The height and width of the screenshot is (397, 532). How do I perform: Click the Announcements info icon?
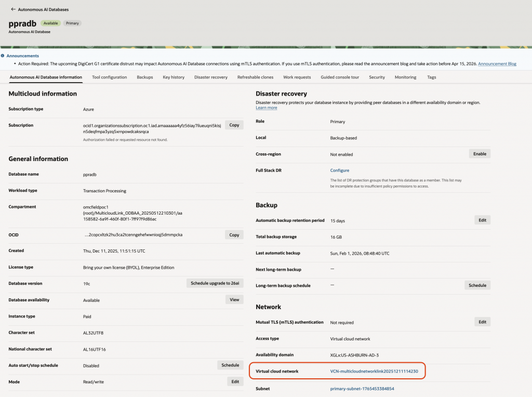click(x=3, y=56)
